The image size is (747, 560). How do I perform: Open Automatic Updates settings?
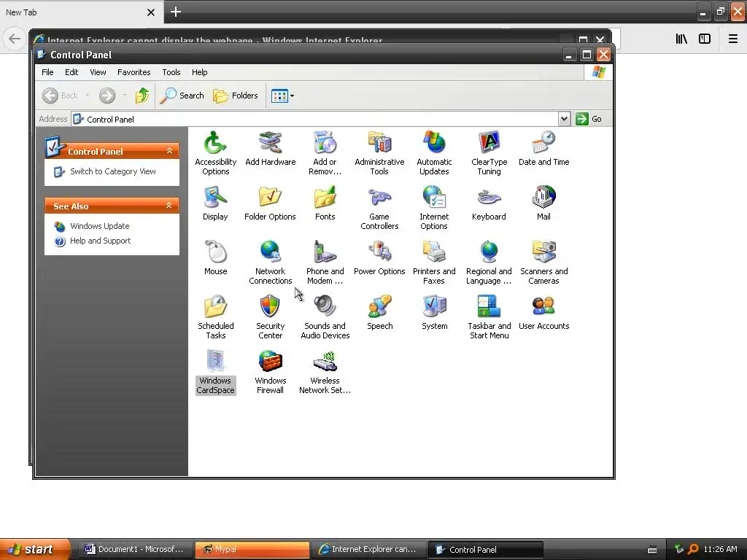434,153
